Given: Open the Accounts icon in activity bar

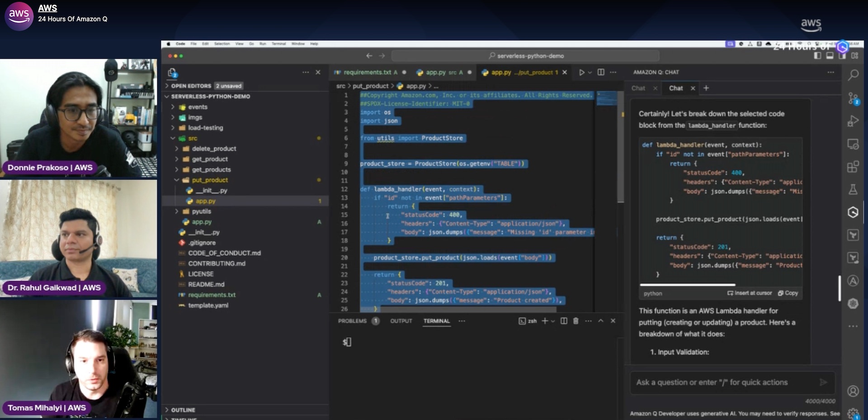Looking at the screenshot, I should point(853,391).
